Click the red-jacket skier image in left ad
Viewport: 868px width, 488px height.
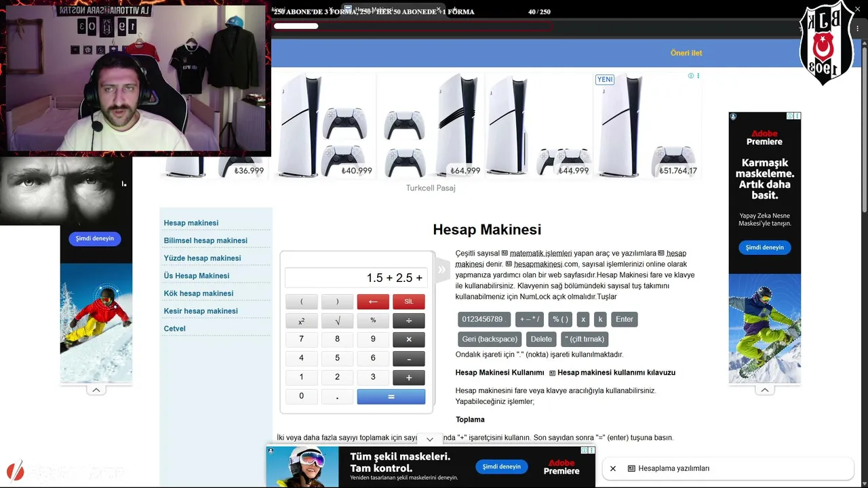point(96,323)
